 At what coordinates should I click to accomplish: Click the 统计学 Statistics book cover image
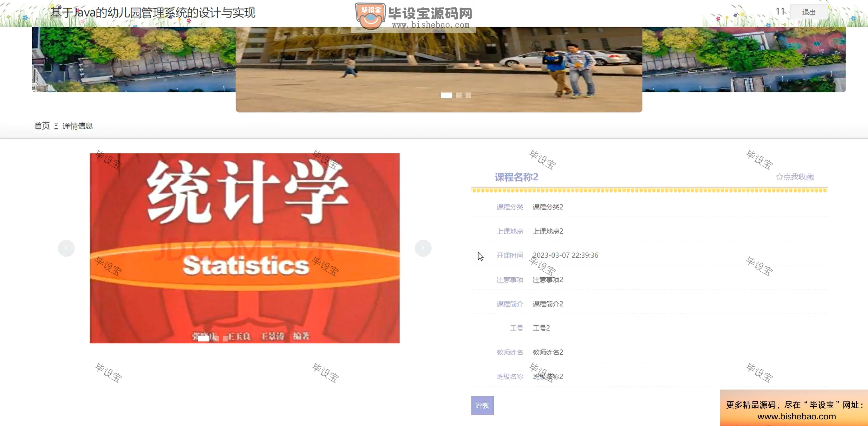point(245,248)
